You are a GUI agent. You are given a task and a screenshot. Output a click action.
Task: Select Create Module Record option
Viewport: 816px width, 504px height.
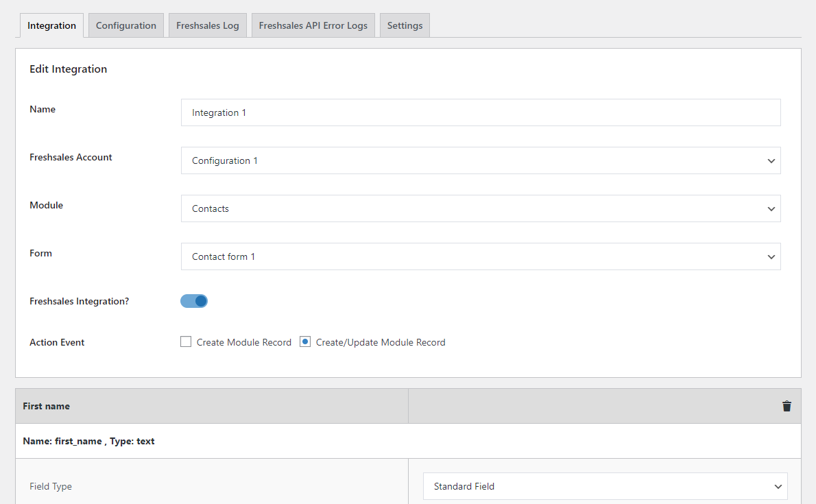(186, 341)
